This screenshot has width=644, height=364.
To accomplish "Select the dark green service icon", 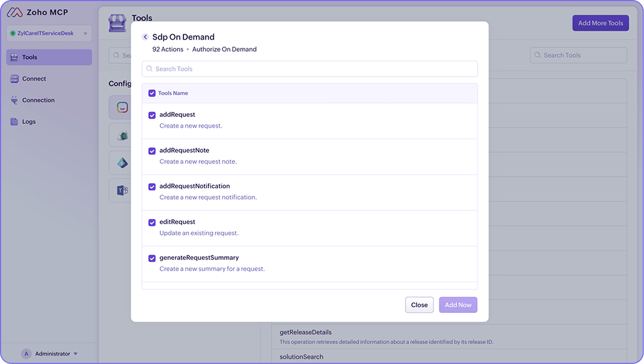I will coord(123,135).
